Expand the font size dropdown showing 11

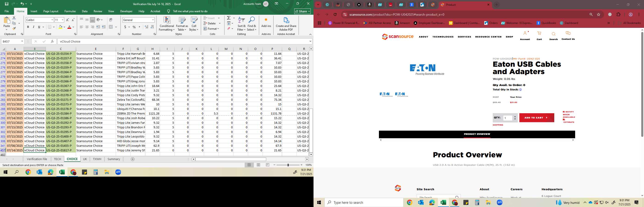click(x=62, y=20)
